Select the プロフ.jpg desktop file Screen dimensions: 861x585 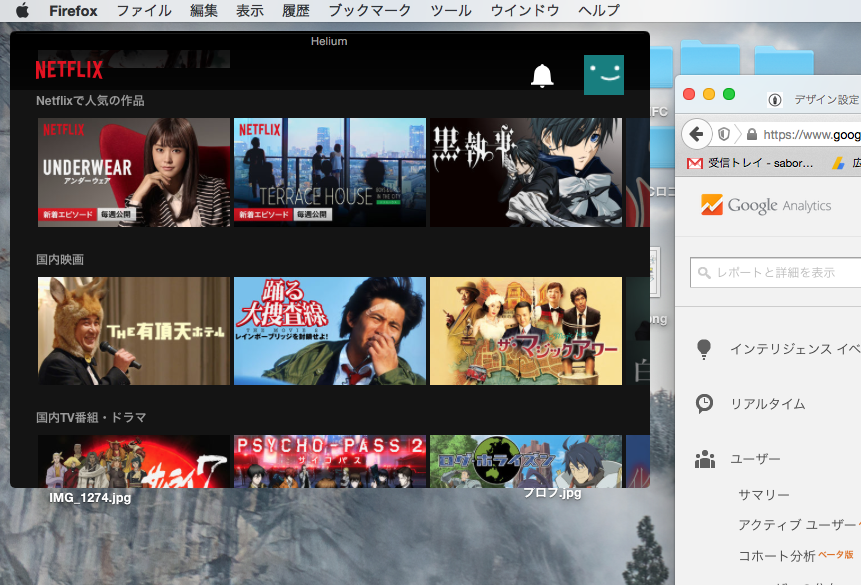coord(552,493)
